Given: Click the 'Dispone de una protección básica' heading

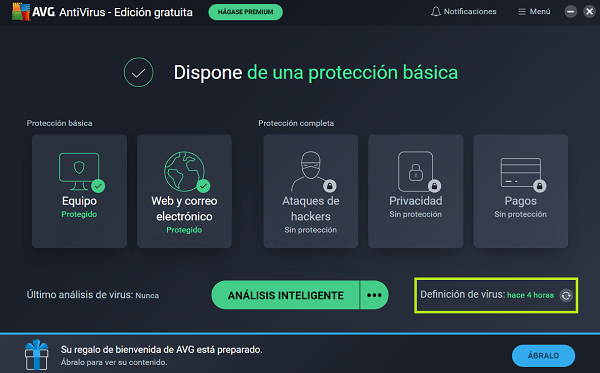Looking at the screenshot, I should click(316, 73).
